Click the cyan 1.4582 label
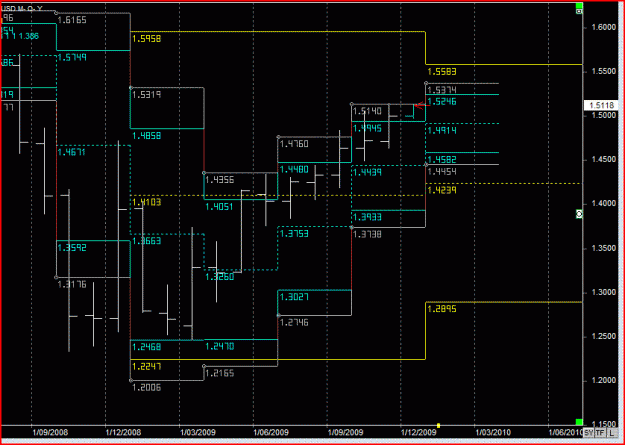 [442, 160]
